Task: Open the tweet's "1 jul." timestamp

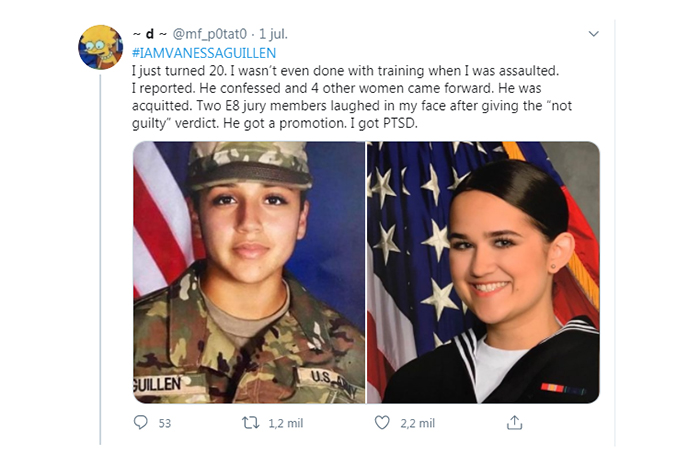Action: (x=273, y=34)
